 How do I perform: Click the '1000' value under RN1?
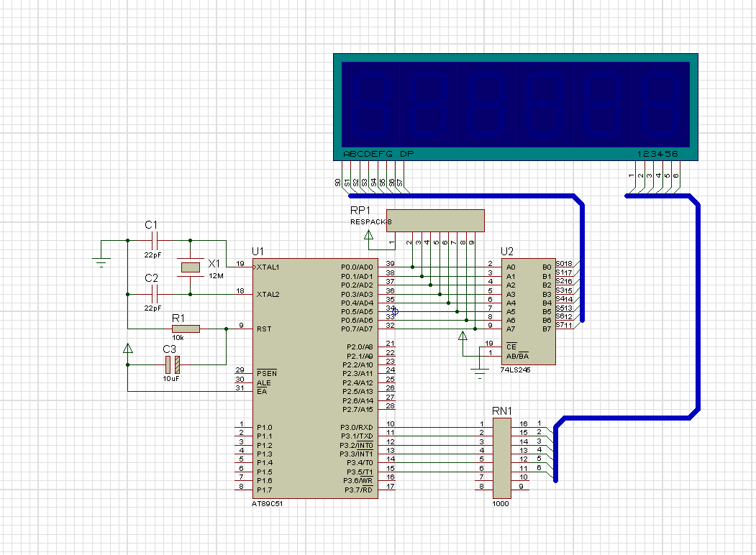point(501,503)
